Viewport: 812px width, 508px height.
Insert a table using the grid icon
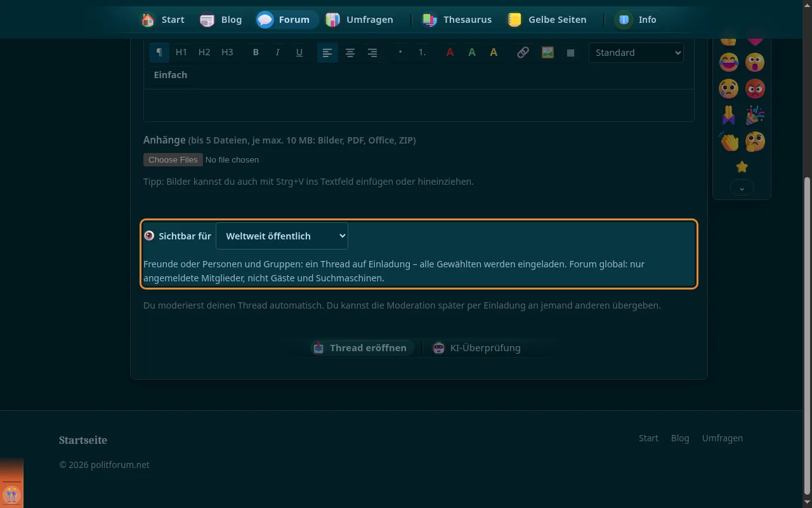click(570, 53)
